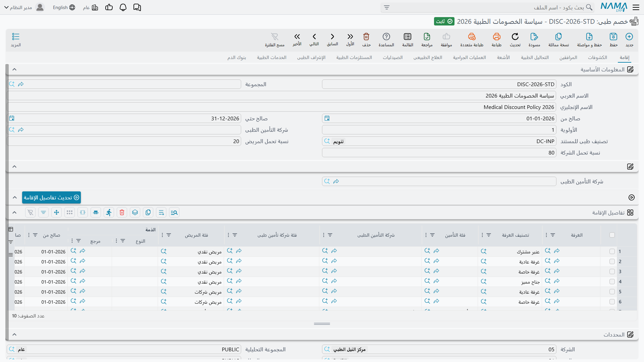This screenshot has height=362, width=644.
Task: Click the عام button in top bar
Action: click(x=91, y=7)
